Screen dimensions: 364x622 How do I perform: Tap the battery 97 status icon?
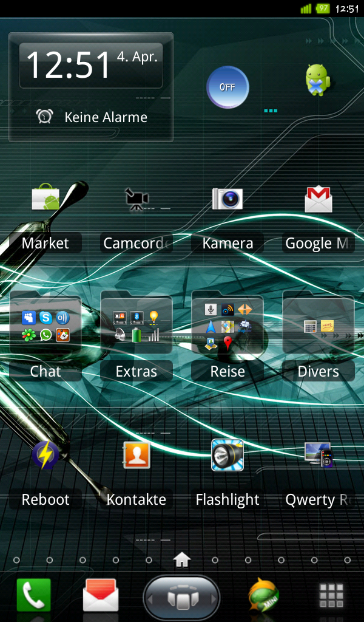323,9
